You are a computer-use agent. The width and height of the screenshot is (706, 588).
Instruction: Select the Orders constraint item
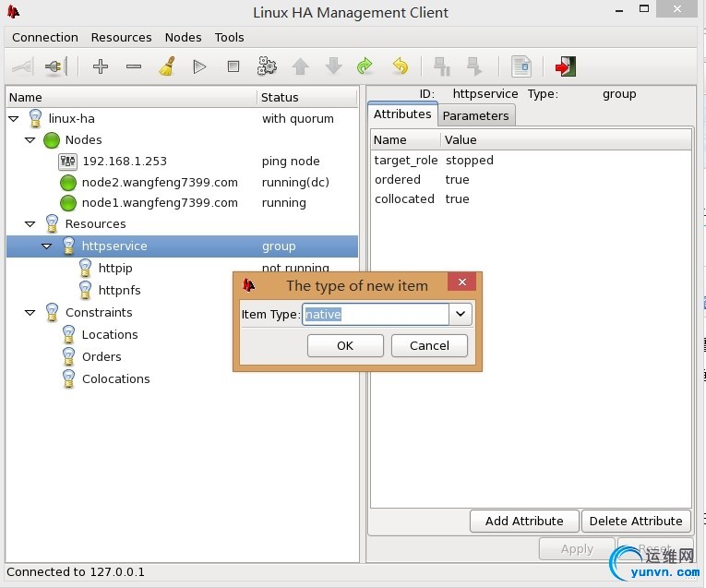pyautogui.click(x=102, y=357)
